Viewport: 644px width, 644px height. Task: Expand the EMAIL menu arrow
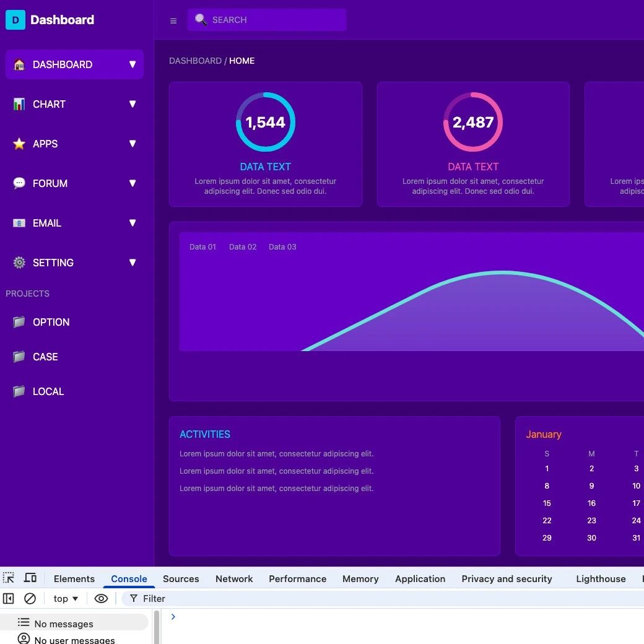click(x=132, y=223)
